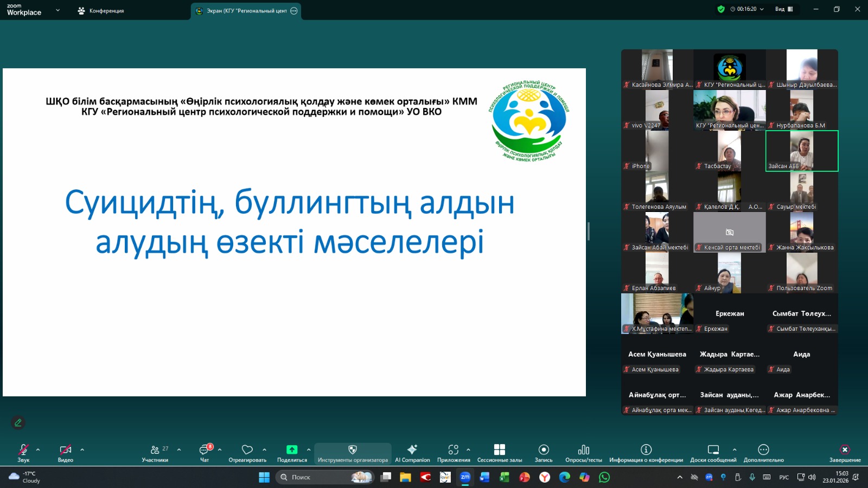868x488 pixels.
Task: Select the Зайсан АББ participant video
Action: (801, 150)
